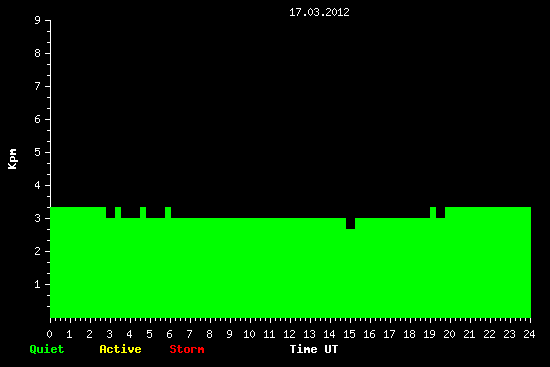The height and width of the screenshot is (367, 550).
Task: Click the red Storm legend label
Action: click(187, 349)
